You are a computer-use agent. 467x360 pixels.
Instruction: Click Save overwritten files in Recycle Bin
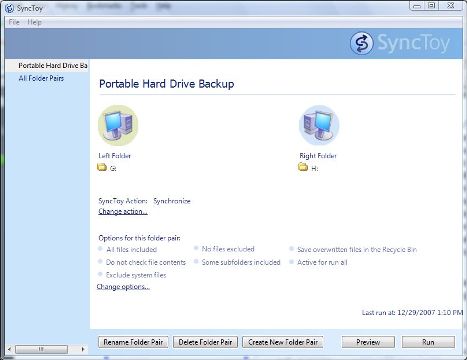357,249
